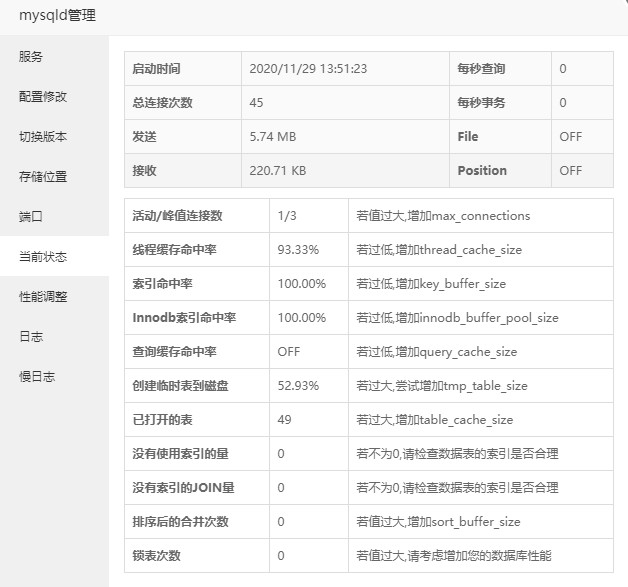Switch to the 配置修改 tab
This screenshot has width=628, height=587.
coord(54,96)
